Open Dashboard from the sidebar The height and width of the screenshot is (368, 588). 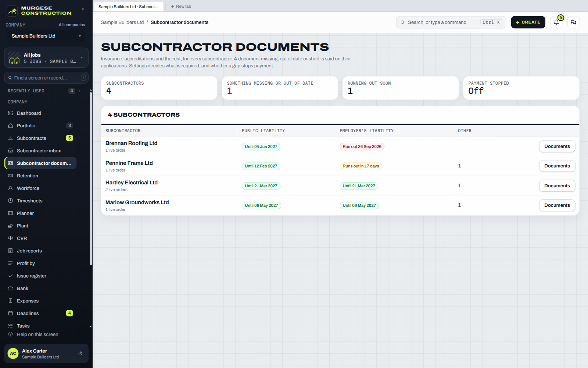click(40, 113)
